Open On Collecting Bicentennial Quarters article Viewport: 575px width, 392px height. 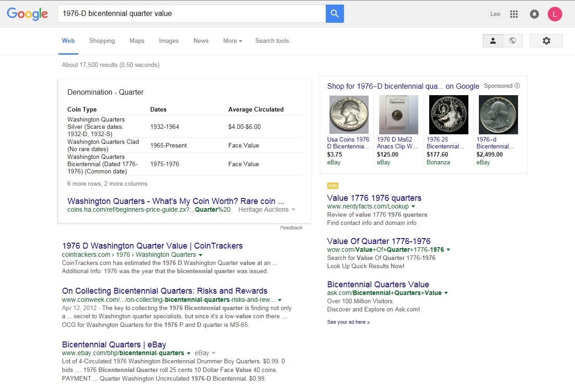tap(164, 291)
